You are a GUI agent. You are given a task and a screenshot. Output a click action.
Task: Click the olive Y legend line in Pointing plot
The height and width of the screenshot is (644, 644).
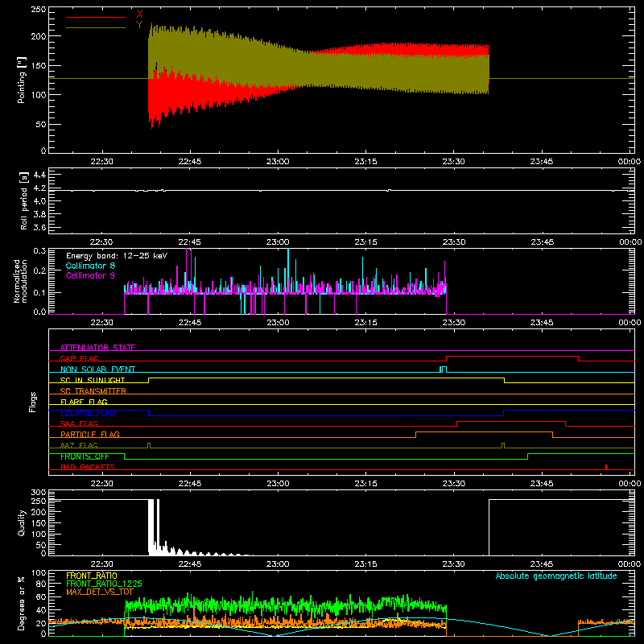[x=96, y=27]
